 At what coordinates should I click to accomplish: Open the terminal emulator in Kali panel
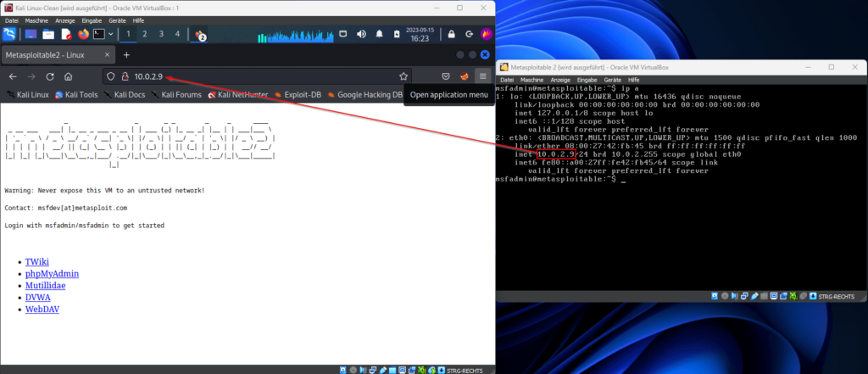99,35
